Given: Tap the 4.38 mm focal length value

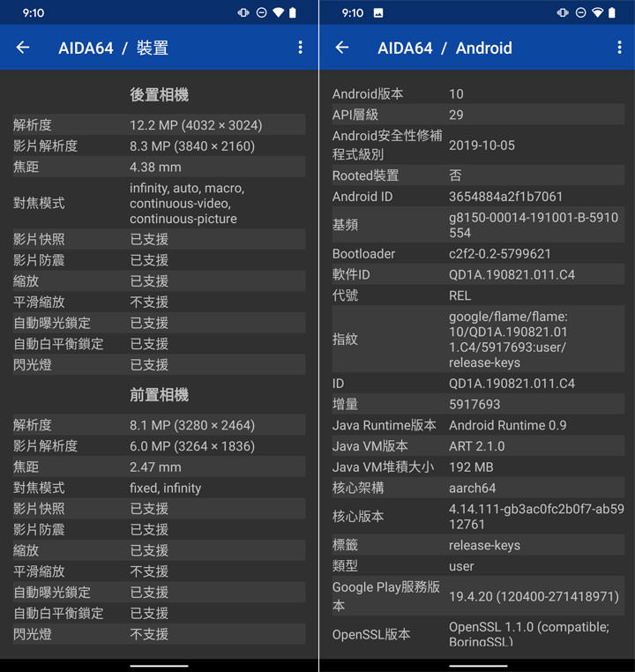Looking at the screenshot, I should (x=155, y=168).
